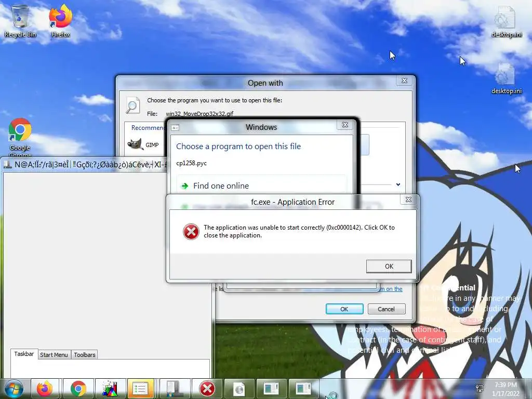532x399 pixels.
Task: Click the error message text mentioning 0xc0000142
Action: (x=299, y=231)
